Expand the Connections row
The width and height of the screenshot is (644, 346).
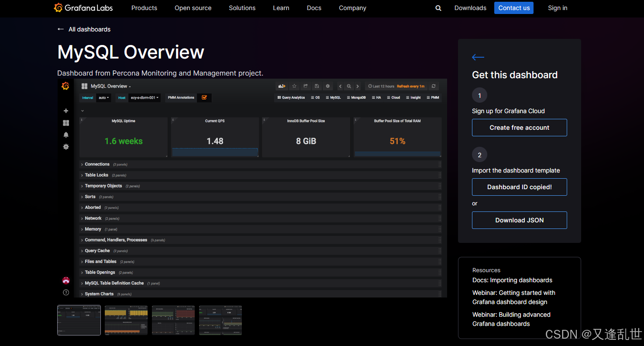(260, 164)
